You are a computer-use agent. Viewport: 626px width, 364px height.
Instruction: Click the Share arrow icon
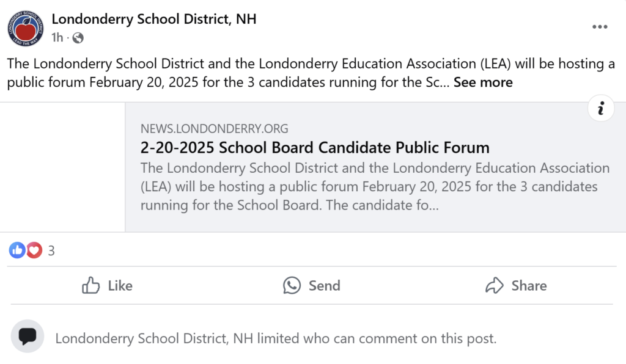tap(494, 285)
